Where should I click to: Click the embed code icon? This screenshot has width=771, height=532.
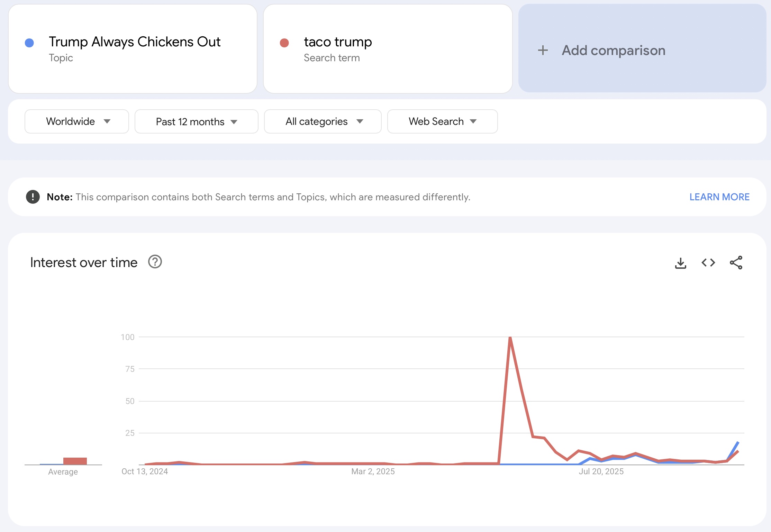pyautogui.click(x=708, y=263)
